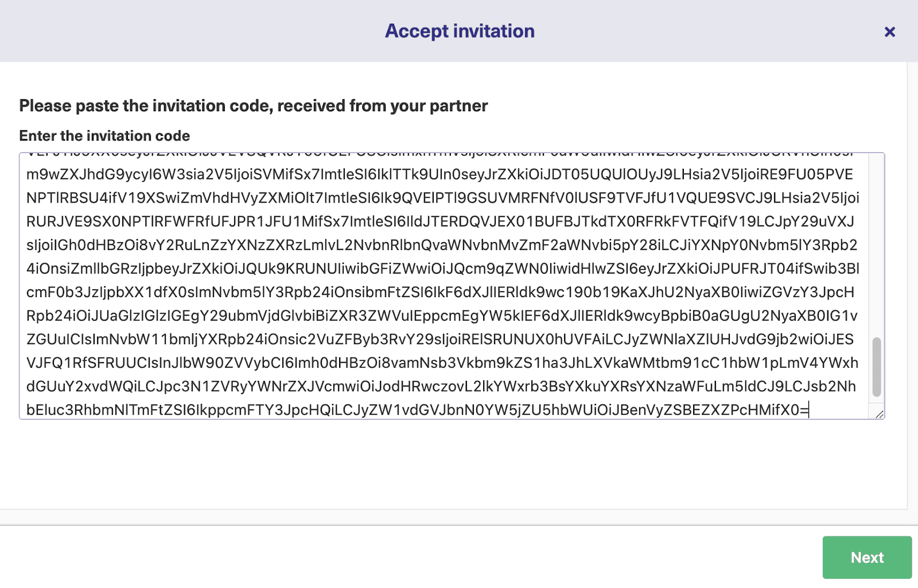Click the first visible line of the code
The height and width of the screenshot is (588, 918).
click(x=442, y=176)
